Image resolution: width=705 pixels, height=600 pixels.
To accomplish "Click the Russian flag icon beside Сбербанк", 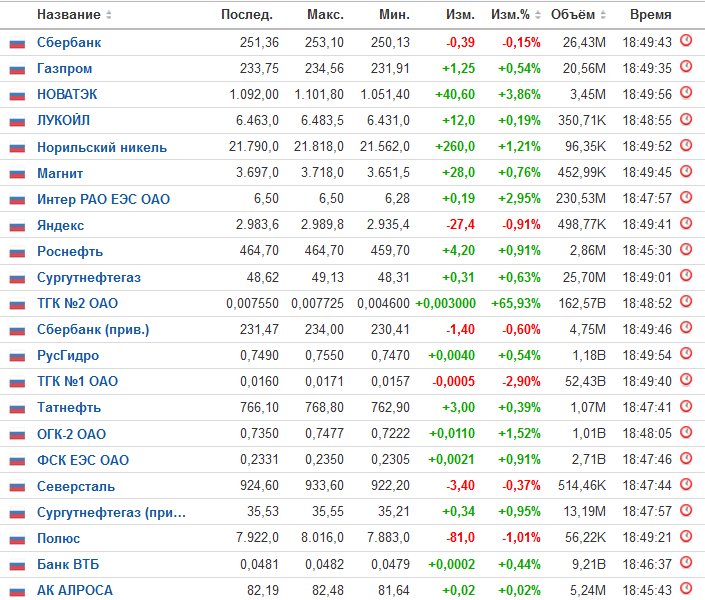I will [x=17, y=43].
